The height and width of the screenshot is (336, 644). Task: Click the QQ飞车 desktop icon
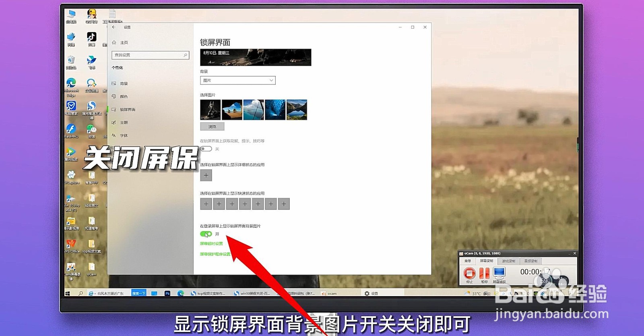point(92,17)
